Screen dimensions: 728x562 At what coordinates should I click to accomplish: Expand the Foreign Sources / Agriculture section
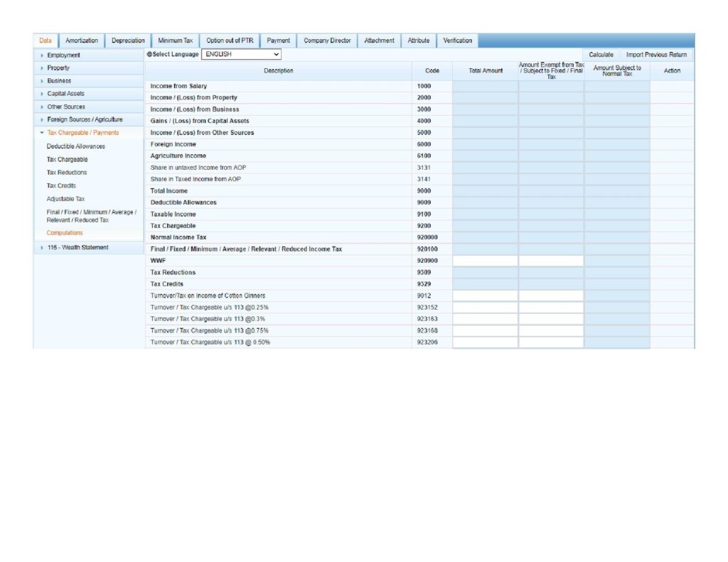point(85,119)
